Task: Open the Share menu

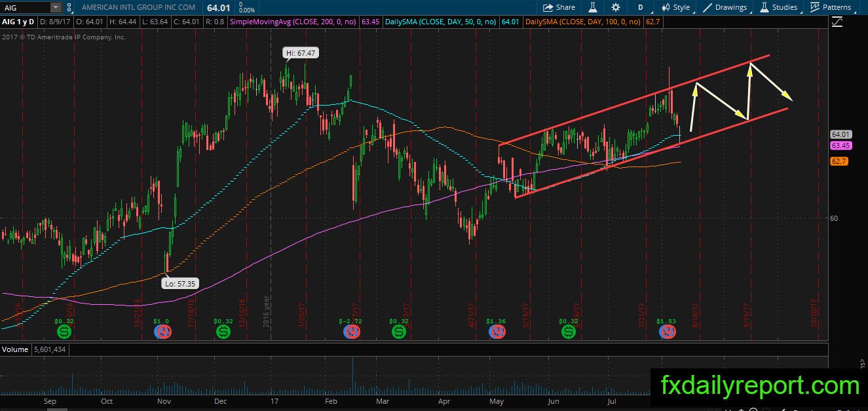Action: (559, 7)
